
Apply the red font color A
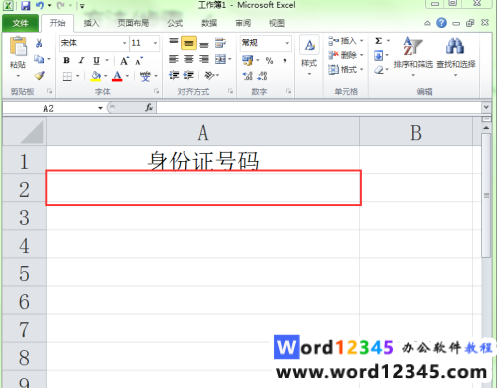[117, 76]
